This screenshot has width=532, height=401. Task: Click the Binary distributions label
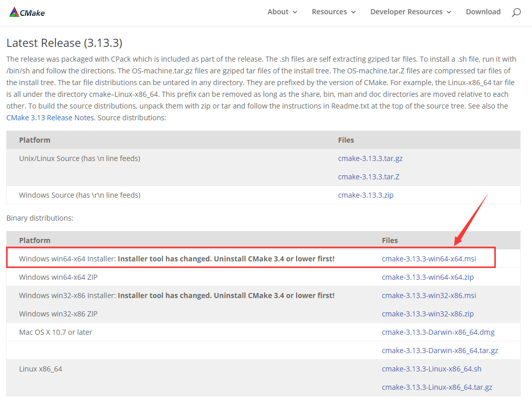[x=40, y=218]
